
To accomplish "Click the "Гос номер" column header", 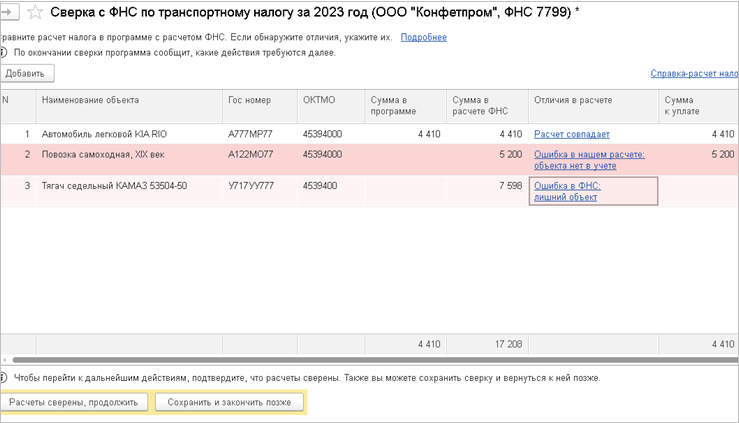I will [x=249, y=100].
